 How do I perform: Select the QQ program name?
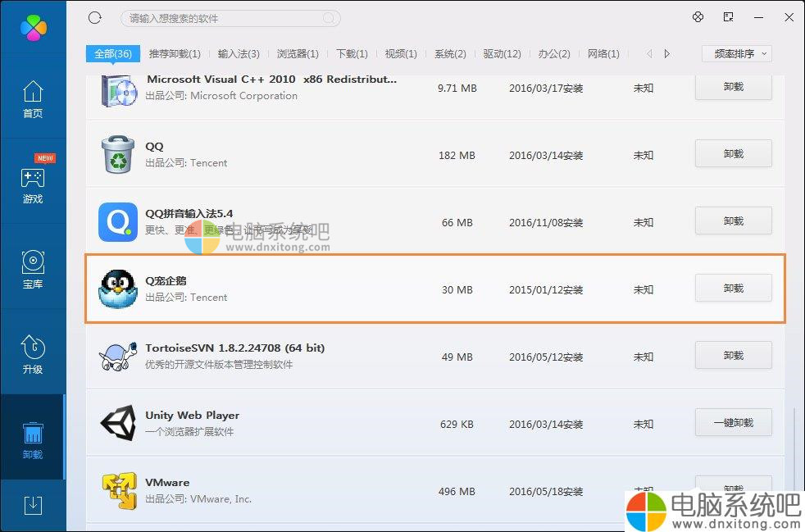click(155, 147)
